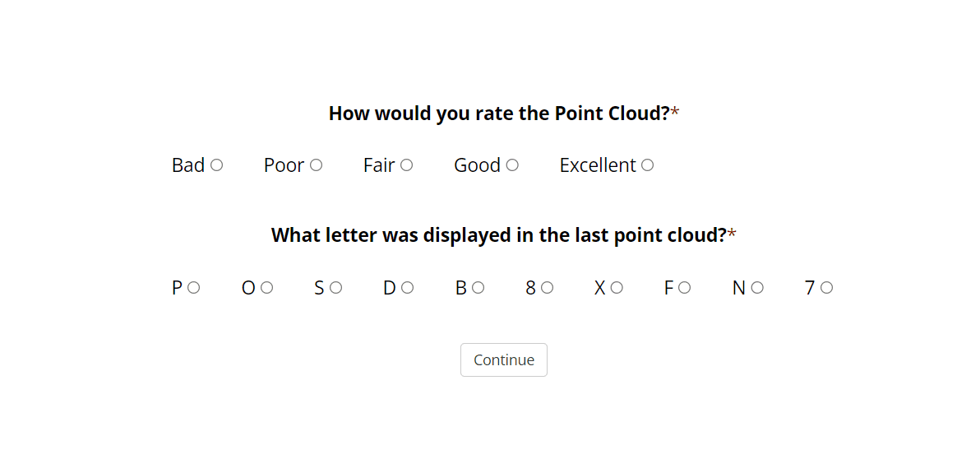Pick the letter S option
Screen dimensions: 980x473
pyautogui.click(x=335, y=288)
